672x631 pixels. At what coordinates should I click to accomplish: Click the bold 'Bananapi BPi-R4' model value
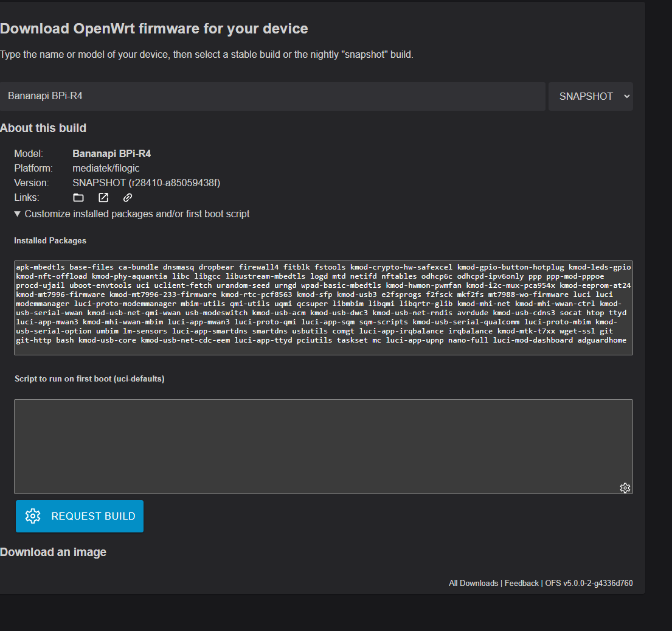tap(111, 153)
